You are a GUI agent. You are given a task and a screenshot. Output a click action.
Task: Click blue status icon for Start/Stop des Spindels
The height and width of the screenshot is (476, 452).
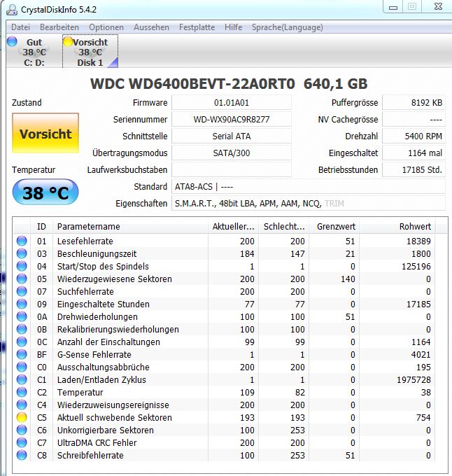22,266
